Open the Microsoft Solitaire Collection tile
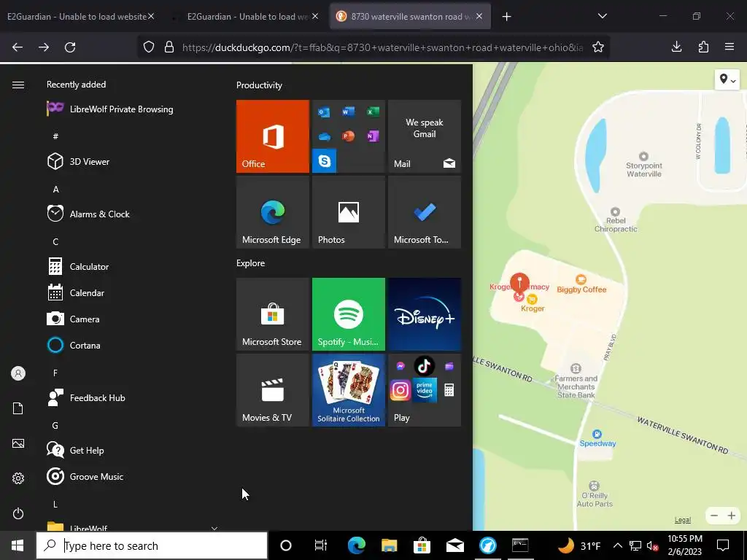The height and width of the screenshot is (560, 747). click(348, 390)
